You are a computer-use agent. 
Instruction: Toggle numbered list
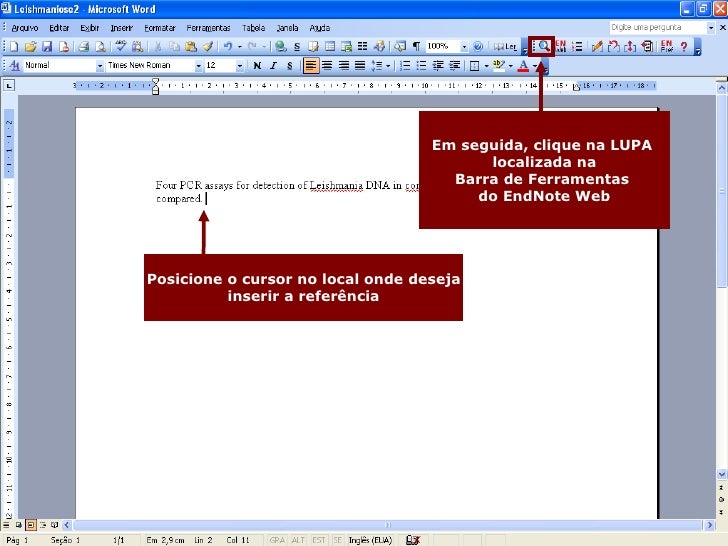pos(405,65)
